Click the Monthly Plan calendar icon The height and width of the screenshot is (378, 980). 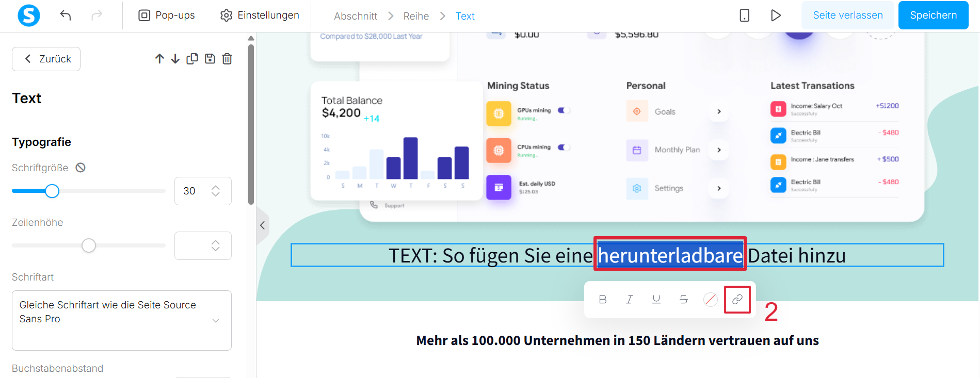point(637,150)
